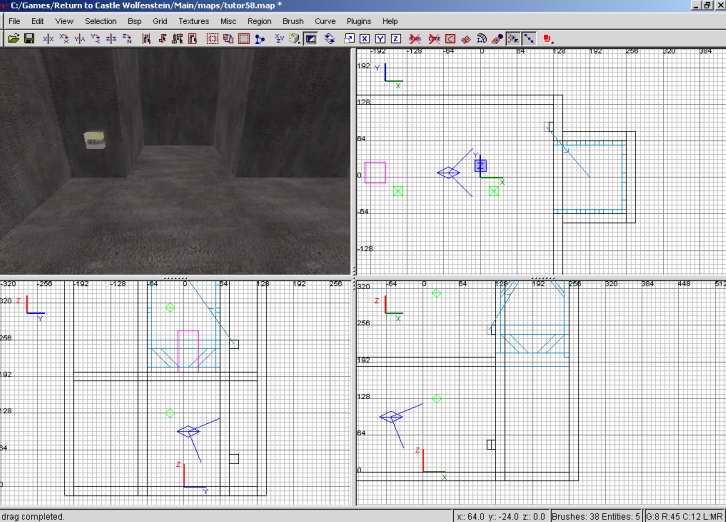Click the Select Inside toolbar icon

click(x=193, y=39)
